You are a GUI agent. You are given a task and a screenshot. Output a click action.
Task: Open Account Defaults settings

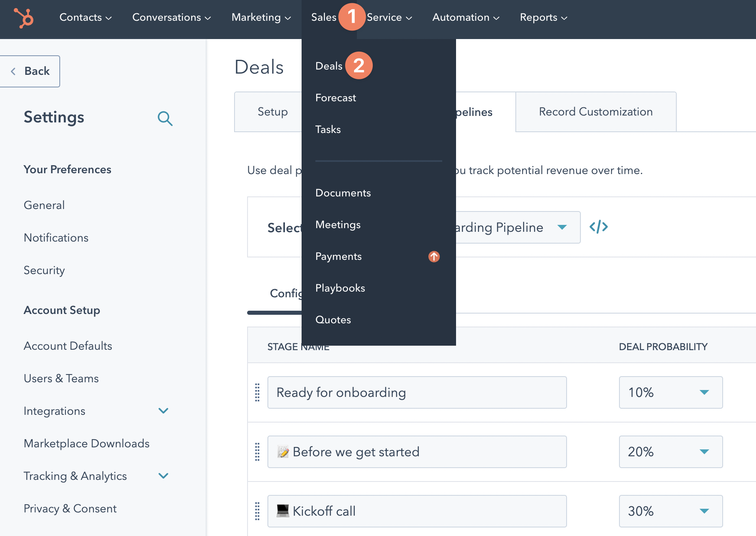tap(68, 346)
